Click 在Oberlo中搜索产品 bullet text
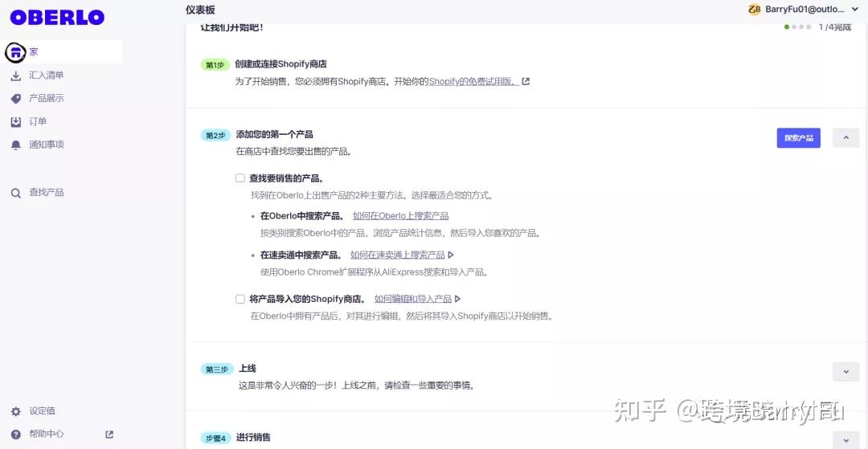868x449 pixels. [302, 215]
